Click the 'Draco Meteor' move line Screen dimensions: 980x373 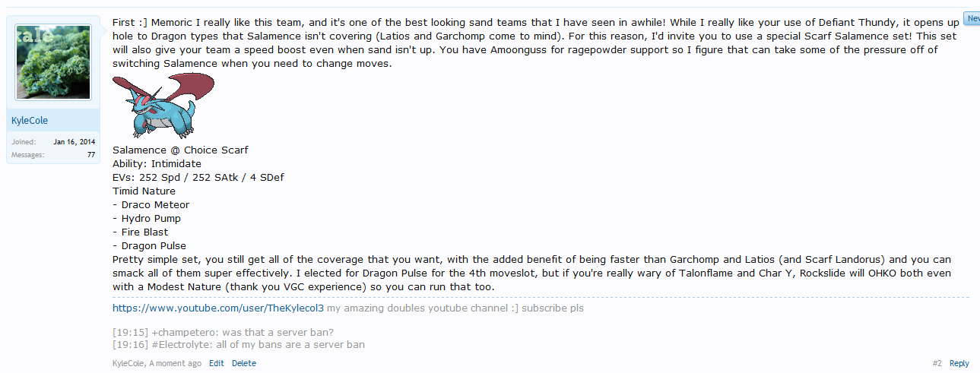pos(151,205)
